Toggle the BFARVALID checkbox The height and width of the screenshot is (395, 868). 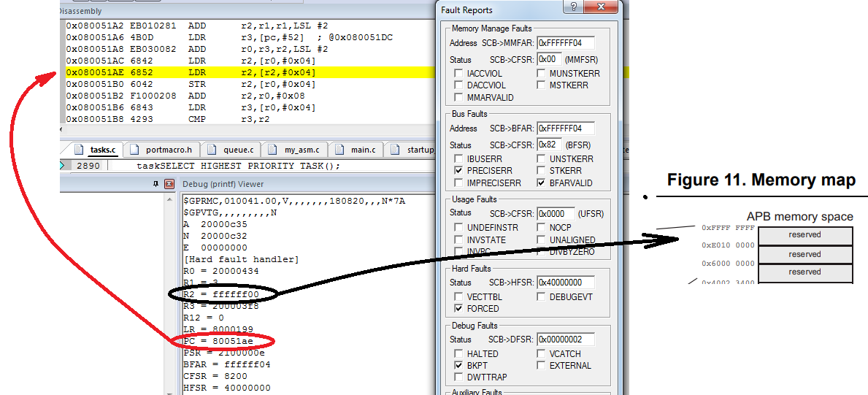tap(541, 183)
